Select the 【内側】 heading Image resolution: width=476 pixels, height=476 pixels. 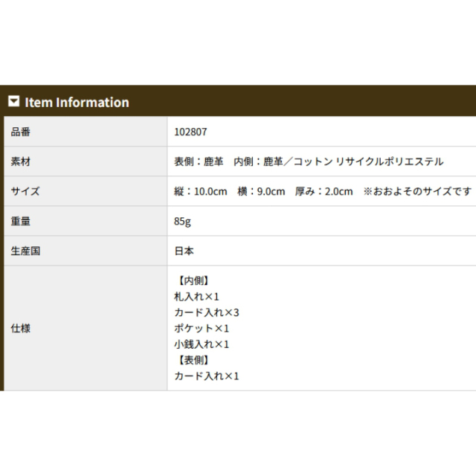click(193, 280)
